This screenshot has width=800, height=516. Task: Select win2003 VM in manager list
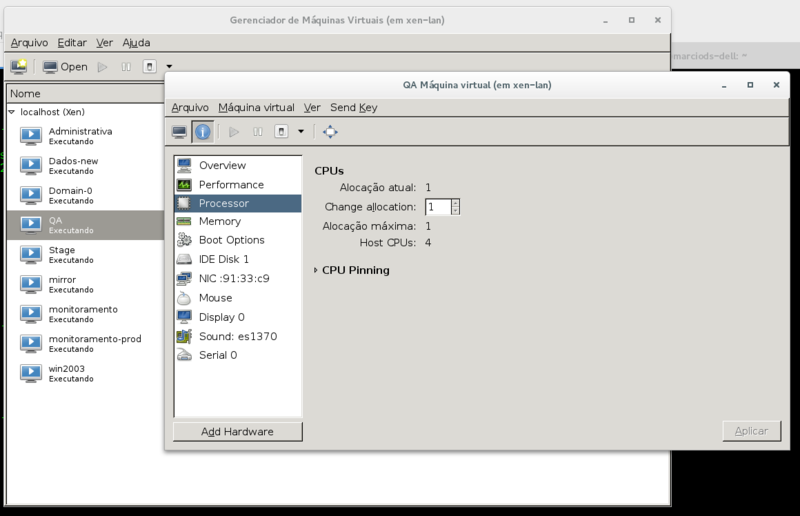click(x=85, y=373)
